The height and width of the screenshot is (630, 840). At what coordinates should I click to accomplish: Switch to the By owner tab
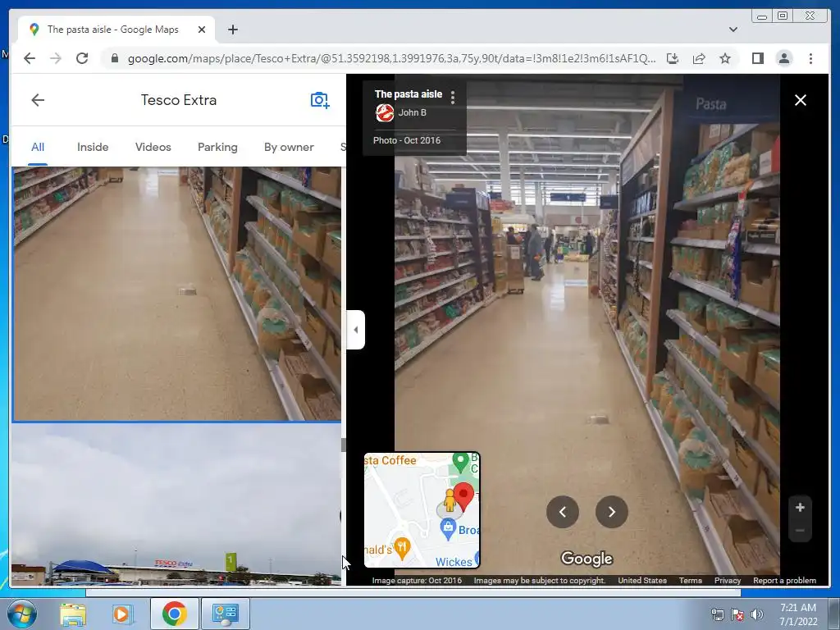[x=289, y=148]
